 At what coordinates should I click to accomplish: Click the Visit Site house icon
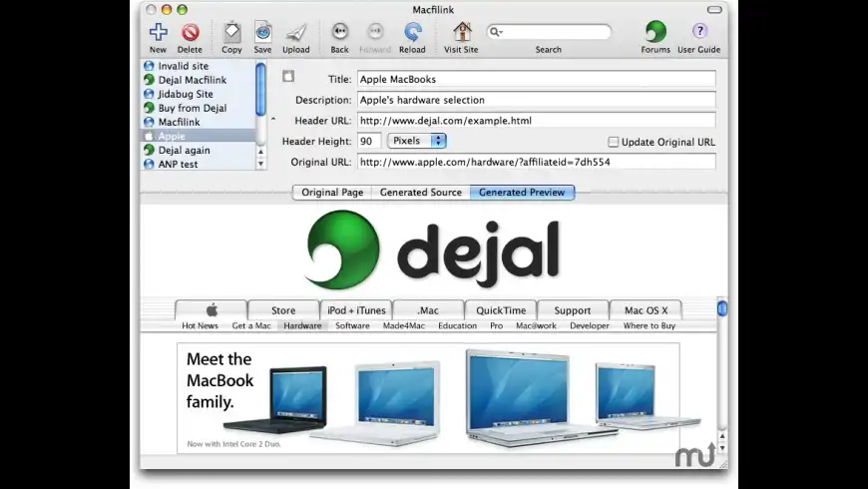(462, 32)
